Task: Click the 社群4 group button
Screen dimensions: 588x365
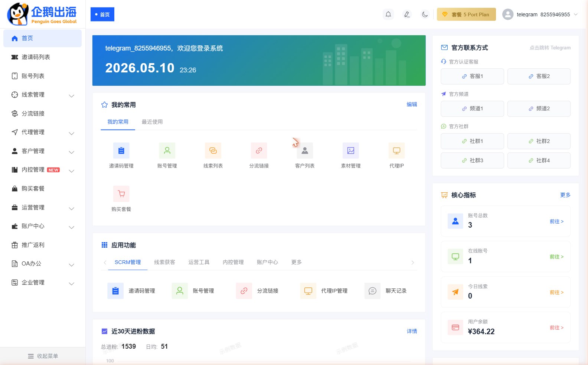Action: click(539, 160)
